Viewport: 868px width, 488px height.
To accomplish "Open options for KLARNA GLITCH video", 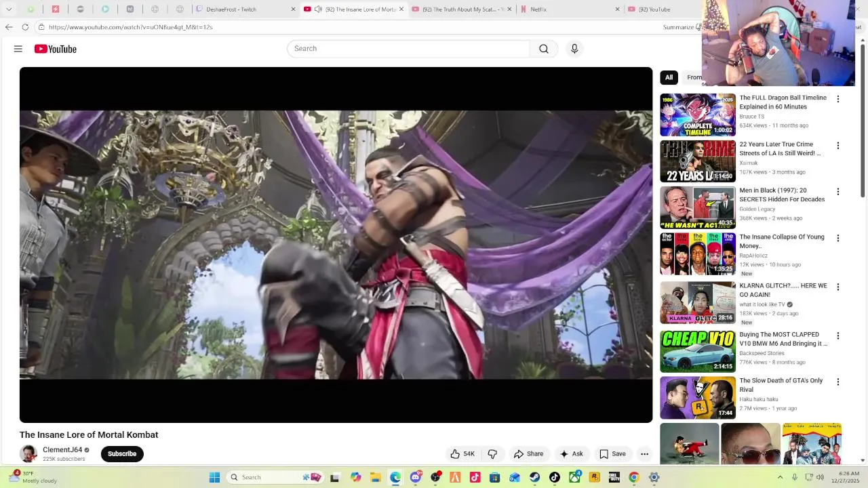I will coord(838,287).
